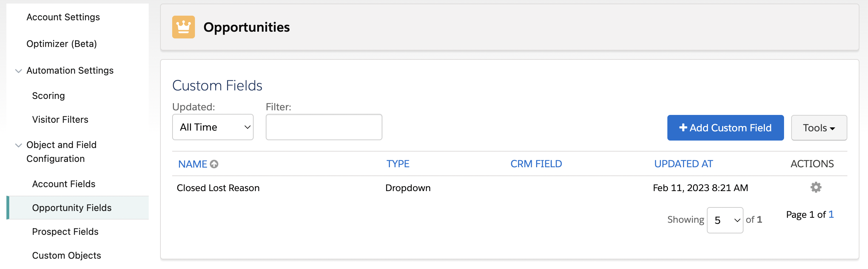The image size is (868, 269).
Task: Click the Add Custom Field button
Action: click(725, 128)
